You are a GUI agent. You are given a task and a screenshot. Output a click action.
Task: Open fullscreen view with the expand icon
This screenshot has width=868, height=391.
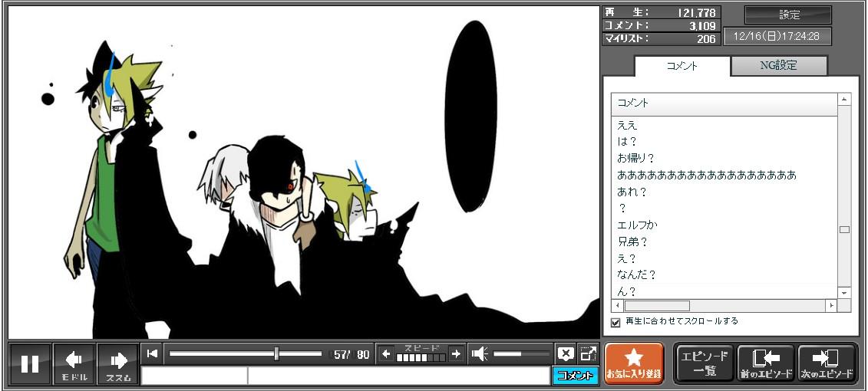588,353
